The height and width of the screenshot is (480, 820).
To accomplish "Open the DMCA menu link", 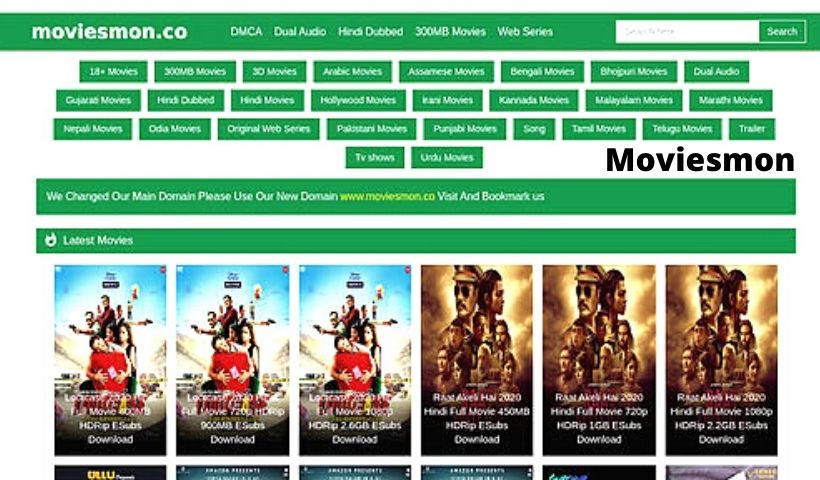I will (246, 31).
